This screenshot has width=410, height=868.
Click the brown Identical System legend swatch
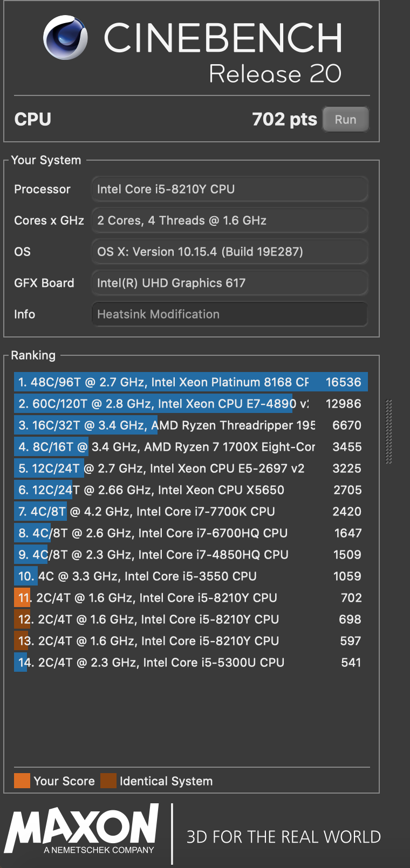click(x=108, y=781)
